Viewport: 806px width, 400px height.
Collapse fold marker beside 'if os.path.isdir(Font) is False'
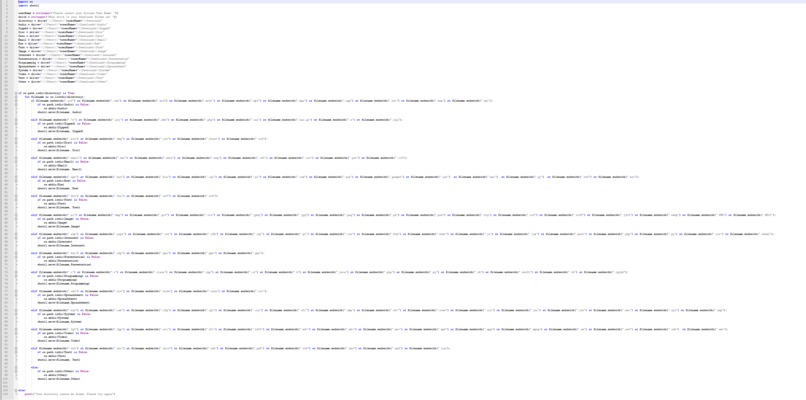click(x=16, y=199)
